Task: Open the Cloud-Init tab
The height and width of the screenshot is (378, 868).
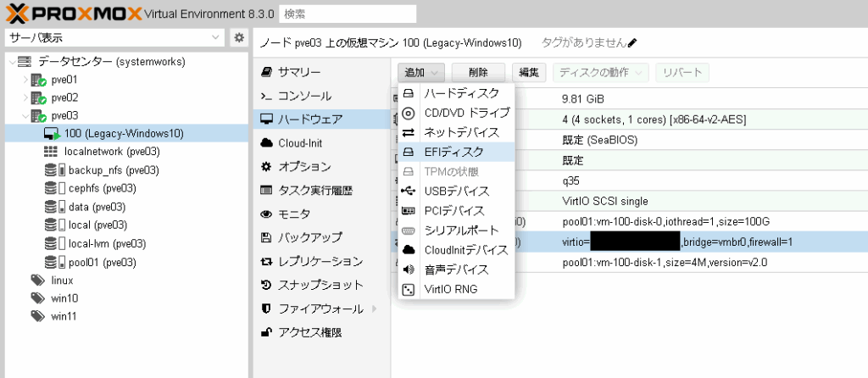Action: click(321, 142)
